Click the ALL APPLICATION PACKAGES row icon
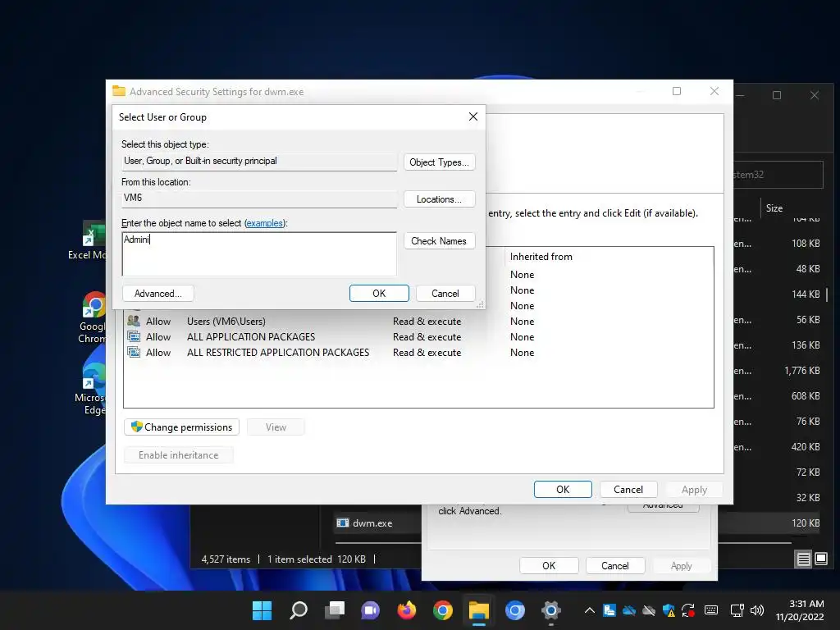Viewport: 840px width, 630px height. pos(134,336)
